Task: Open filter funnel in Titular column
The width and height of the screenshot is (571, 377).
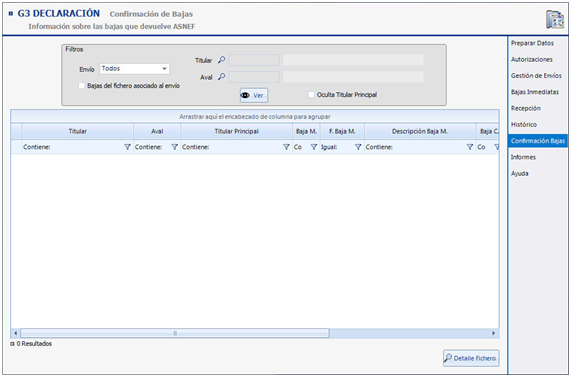Action: (x=127, y=147)
